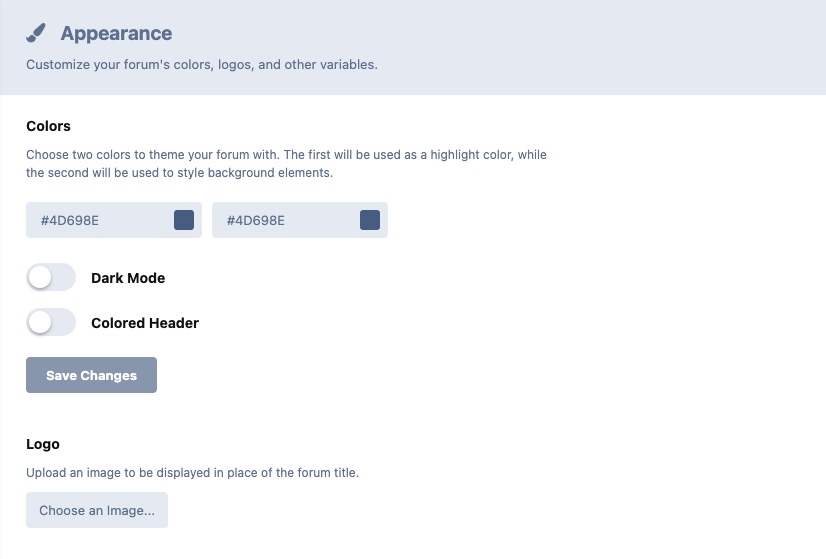This screenshot has height=559, width=826.
Task: Click the Logo upload description text
Action: click(x=192, y=472)
